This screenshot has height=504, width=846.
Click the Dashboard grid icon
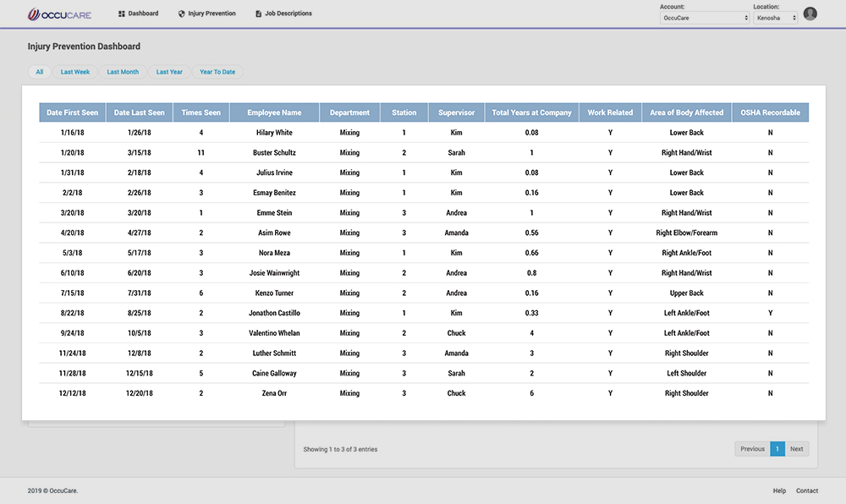point(121,14)
